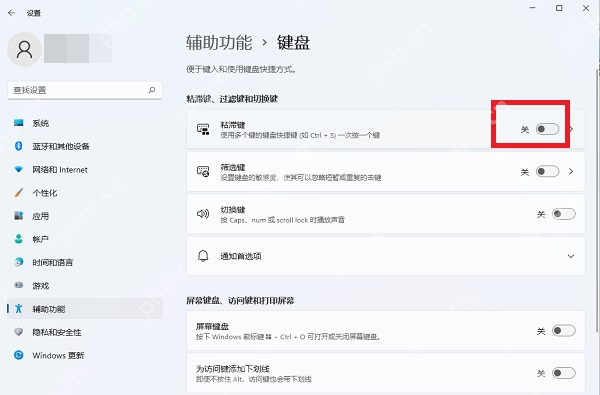Click the 粘滞键 keyboard icon
This screenshot has width=600, height=395.
click(203, 129)
